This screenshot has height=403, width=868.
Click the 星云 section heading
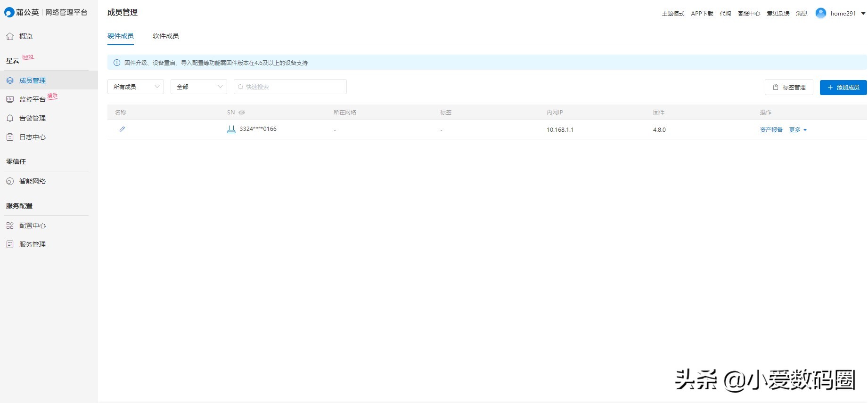(x=13, y=61)
